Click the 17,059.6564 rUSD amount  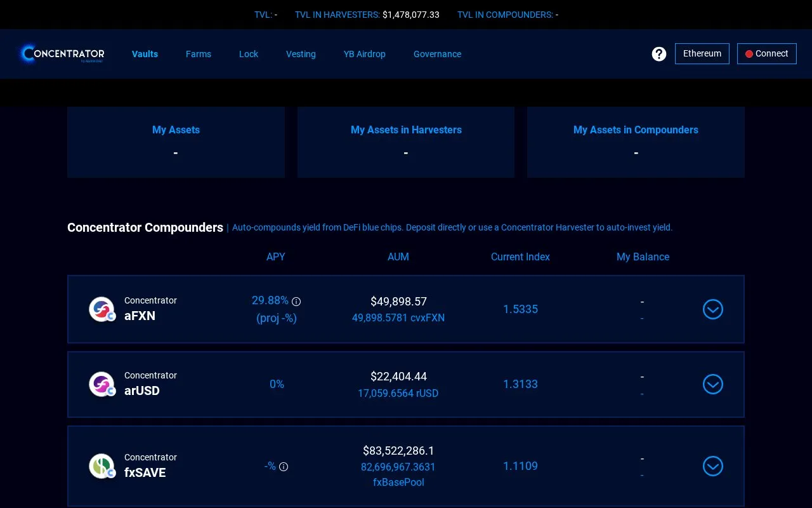coord(398,393)
